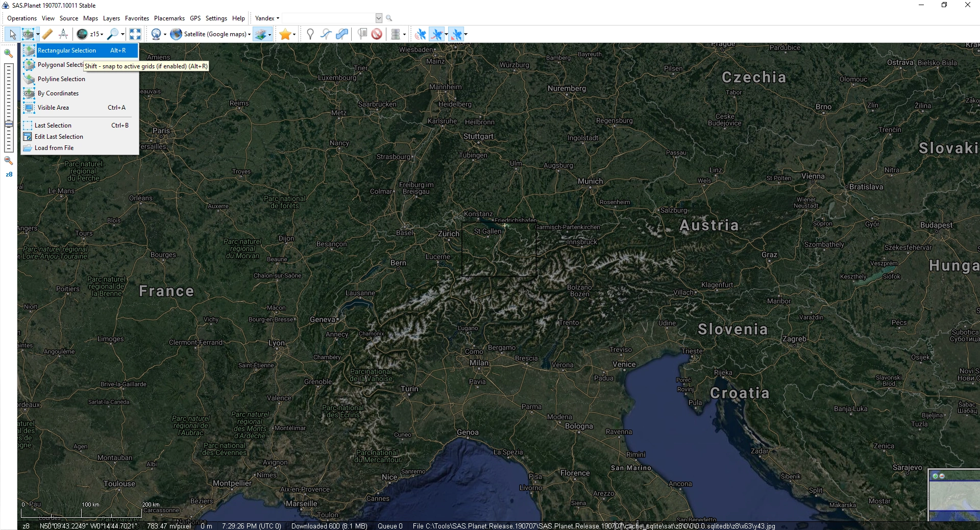Expand the cache manager dropdown arrow

pyautogui.click(x=404, y=35)
